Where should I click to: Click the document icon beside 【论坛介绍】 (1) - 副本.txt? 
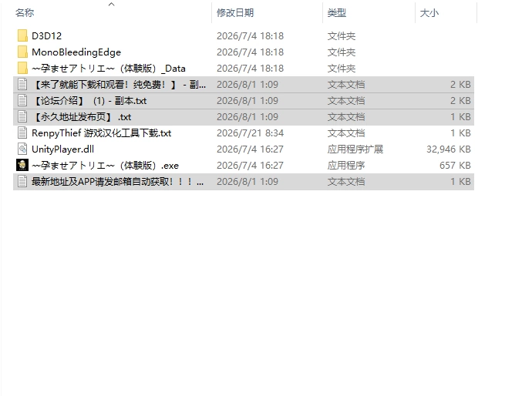click(x=22, y=101)
